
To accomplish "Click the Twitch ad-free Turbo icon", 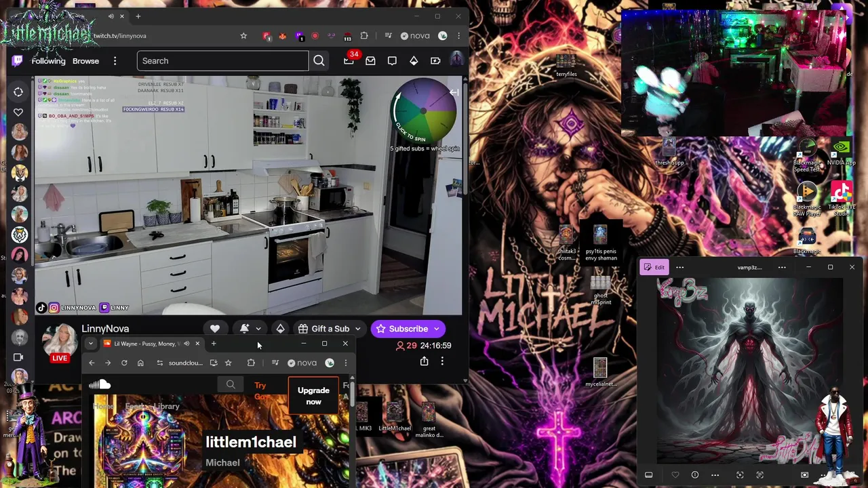I will (x=435, y=61).
